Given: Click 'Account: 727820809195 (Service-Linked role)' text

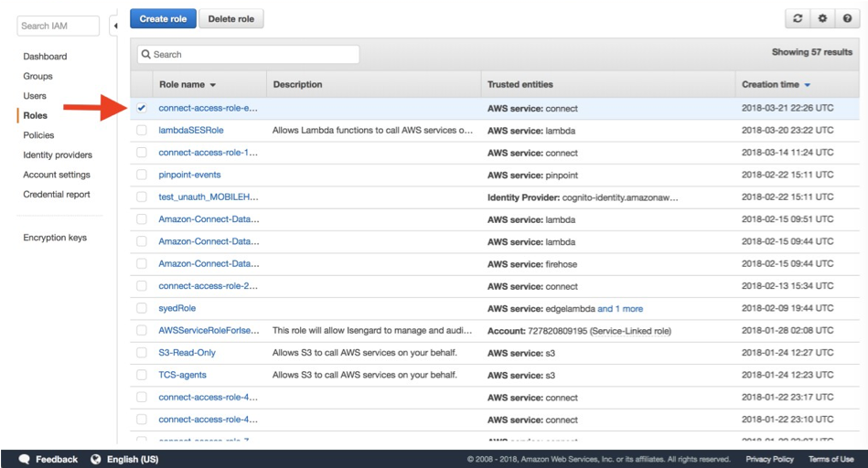Looking at the screenshot, I should (579, 331).
